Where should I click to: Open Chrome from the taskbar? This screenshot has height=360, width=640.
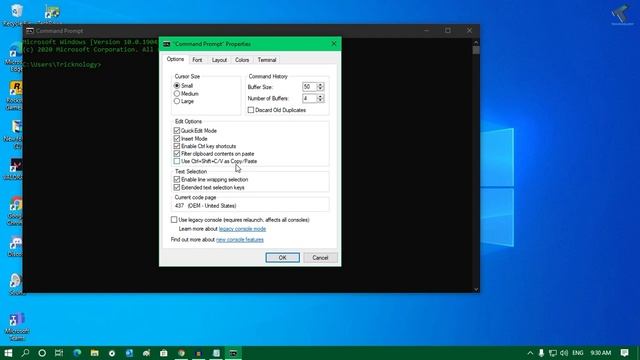coord(181,353)
